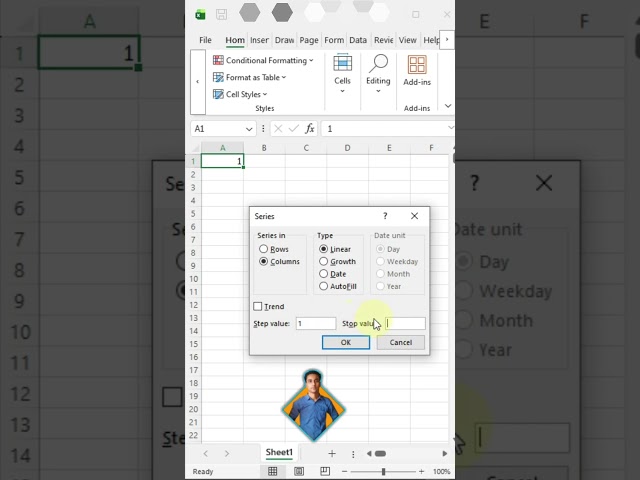This screenshot has height=480, width=640.
Task: Choose the AutoFill series type
Action: [323, 286]
